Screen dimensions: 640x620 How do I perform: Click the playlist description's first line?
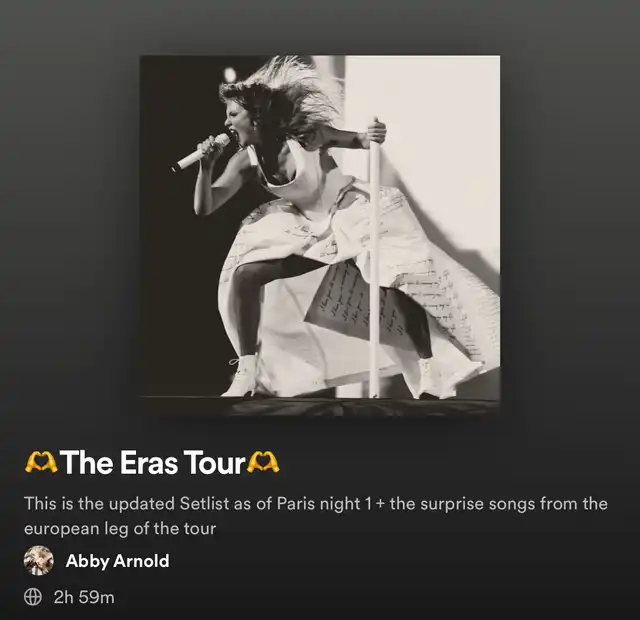316,503
